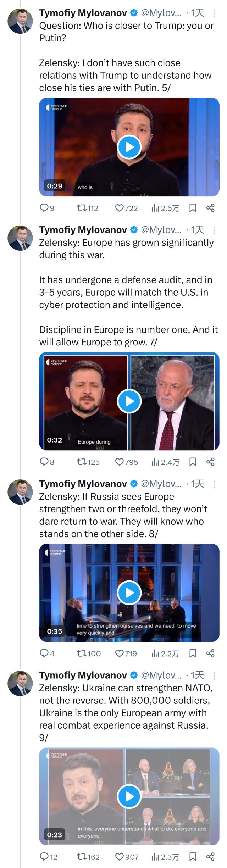Bookmark the Trump question tweet 5/
Viewport: 227px width, 868px height.
point(193,208)
